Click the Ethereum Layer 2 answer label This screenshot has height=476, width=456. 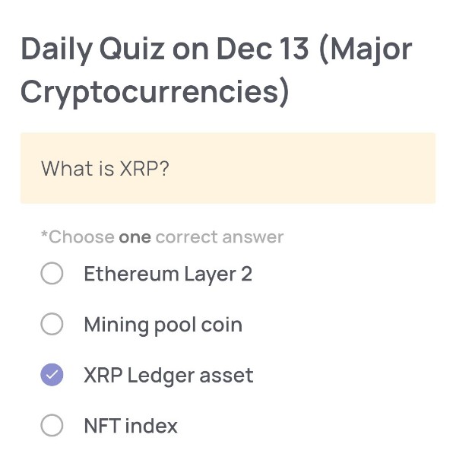pyautogui.click(x=167, y=274)
